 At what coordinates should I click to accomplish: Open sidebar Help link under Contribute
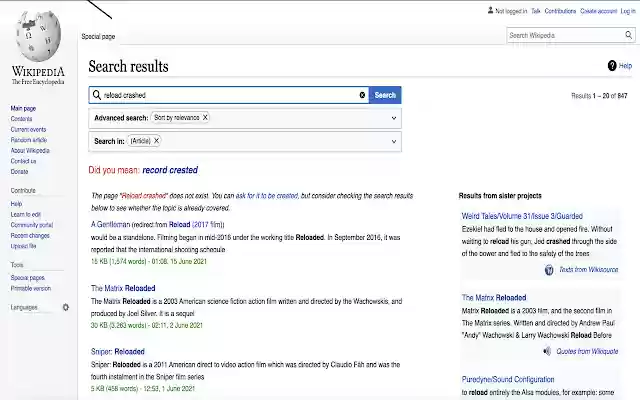16,204
